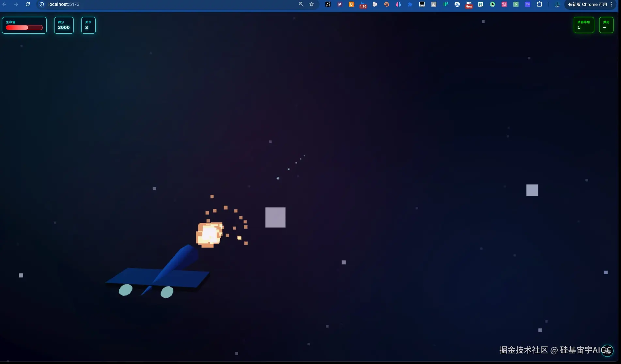Click the 得分 2000 score panel
This screenshot has width=621, height=364.
tap(64, 25)
